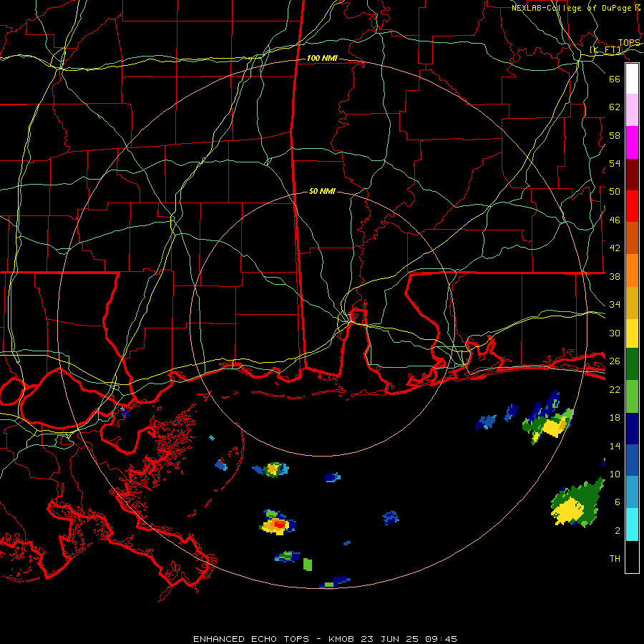Click the '50 NMI' range ring label
The height and width of the screenshot is (644, 644).
pyautogui.click(x=322, y=191)
